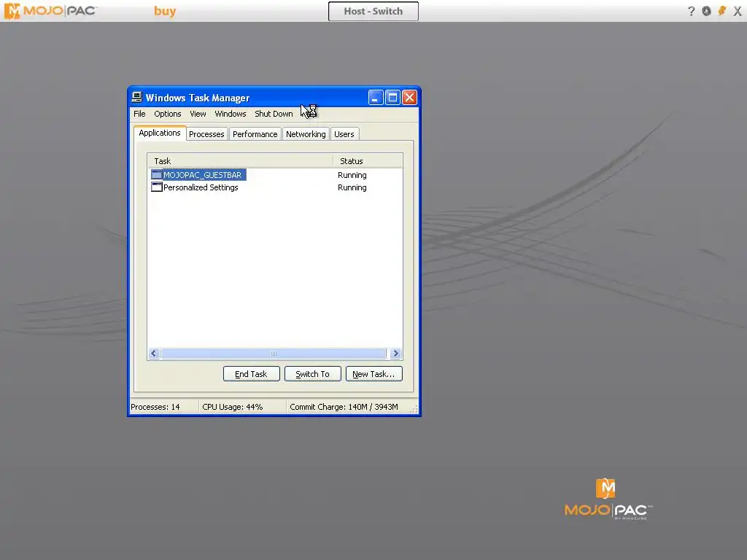
Task: Click the orange plug icon in the top bar
Action: pyautogui.click(x=722, y=11)
